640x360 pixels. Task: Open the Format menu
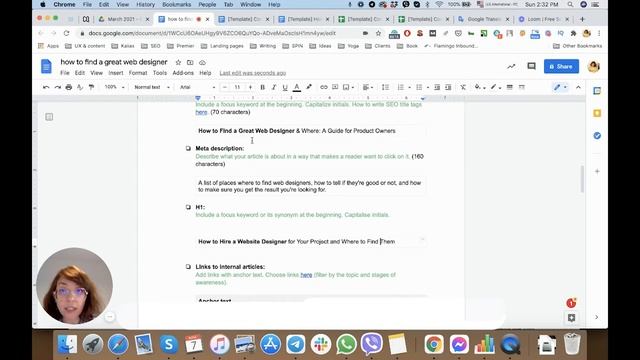click(x=138, y=73)
